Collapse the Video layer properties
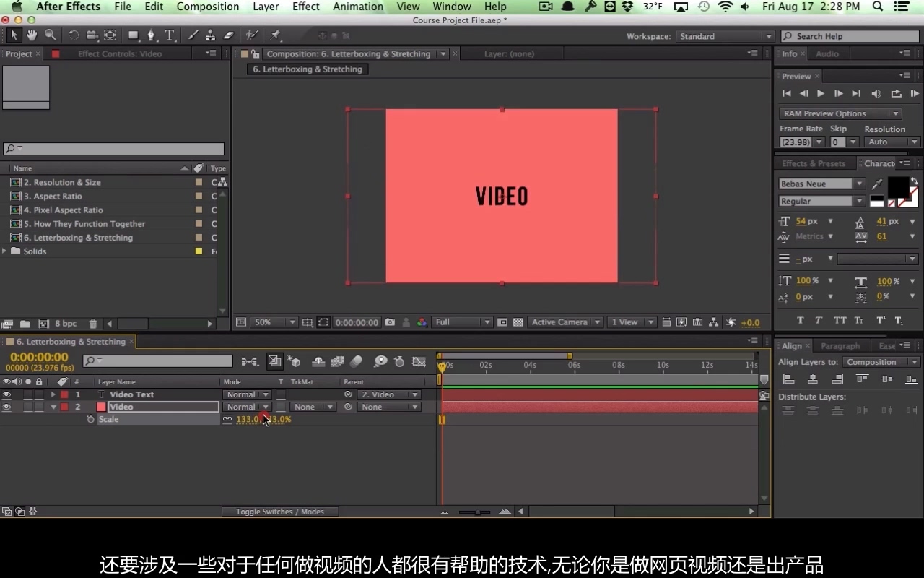The height and width of the screenshot is (578, 924). tap(53, 407)
